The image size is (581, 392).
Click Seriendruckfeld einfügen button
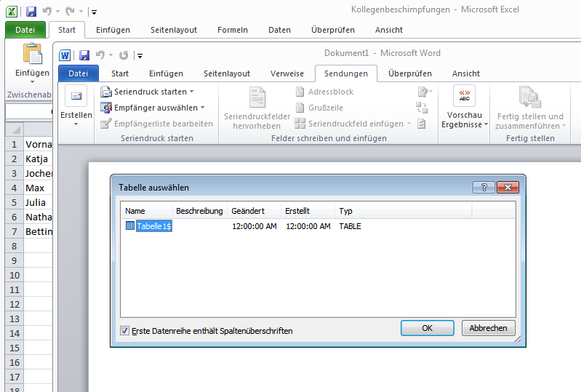[349, 124]
